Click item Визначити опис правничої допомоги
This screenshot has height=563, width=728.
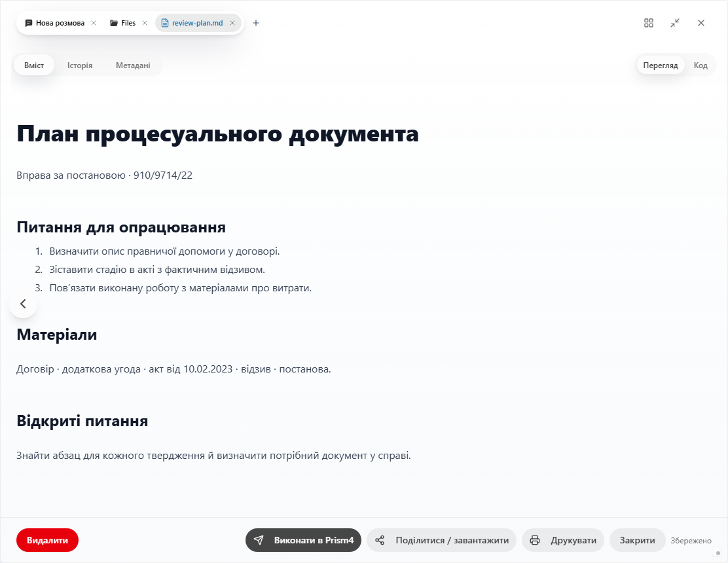coord(164,251)
